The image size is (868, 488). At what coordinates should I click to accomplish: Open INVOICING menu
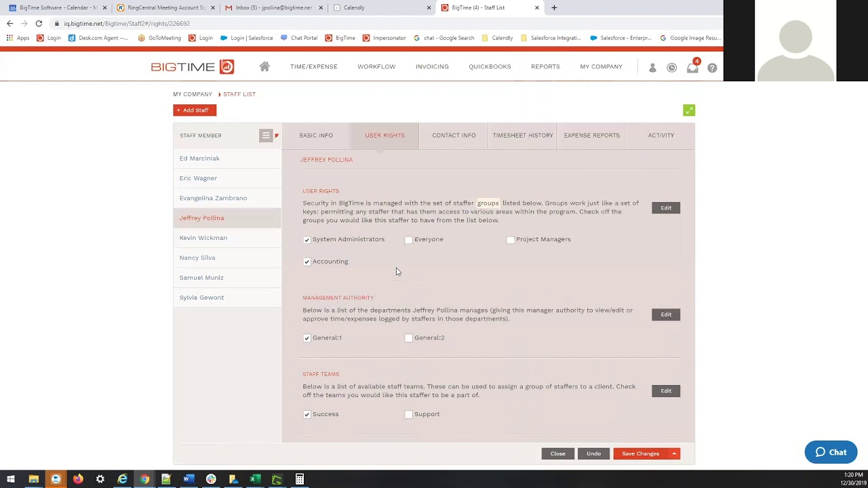pos(432,66)
